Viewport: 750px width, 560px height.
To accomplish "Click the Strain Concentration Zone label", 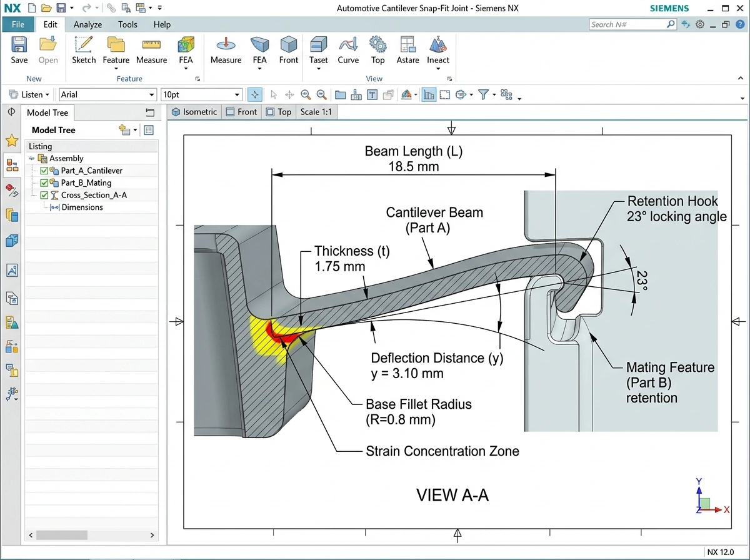I will pyautogui.click(x=442, y=451).
